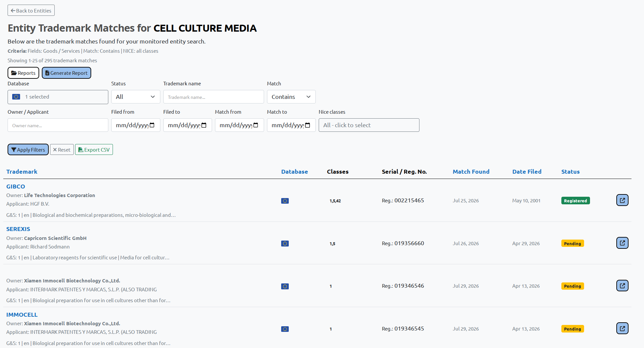Screen dimensions: 644x348
Task: Open the SEREXIS trademark link
Action: point(18,229)
